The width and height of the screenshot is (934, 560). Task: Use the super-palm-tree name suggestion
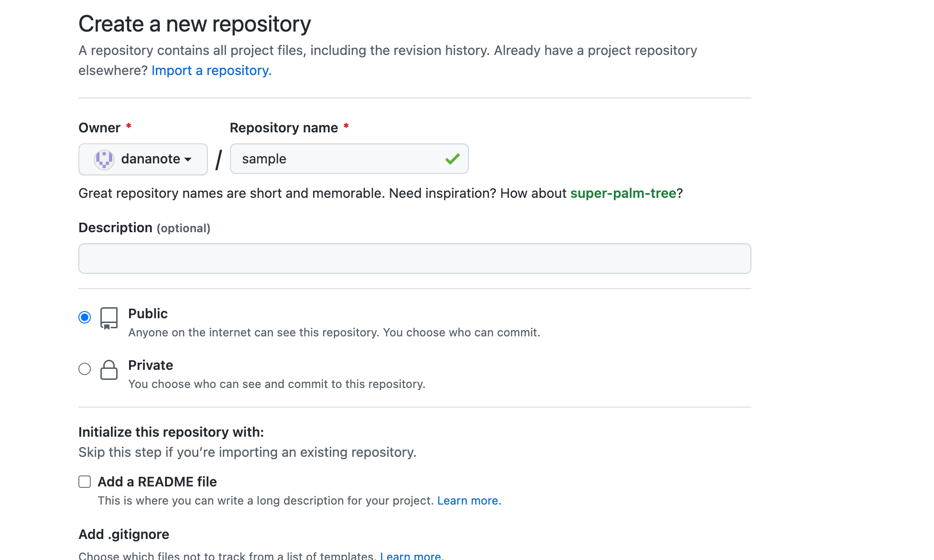point(623,194)
